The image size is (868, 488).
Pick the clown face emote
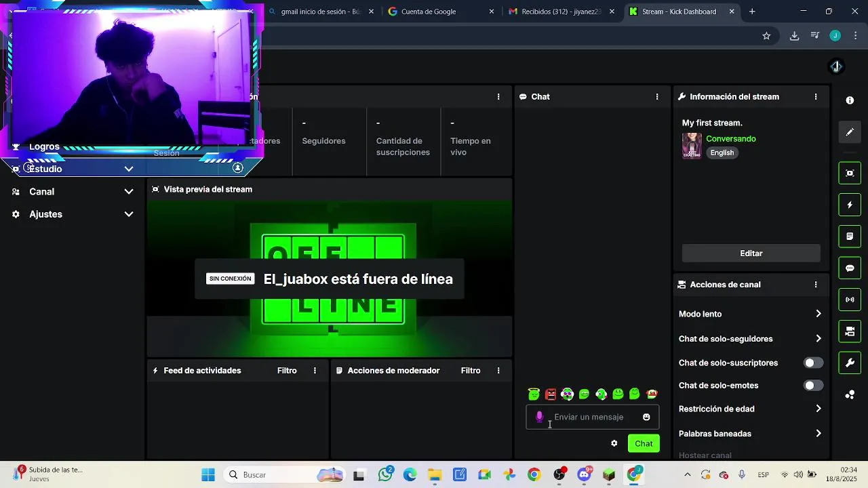click(568, 394)
